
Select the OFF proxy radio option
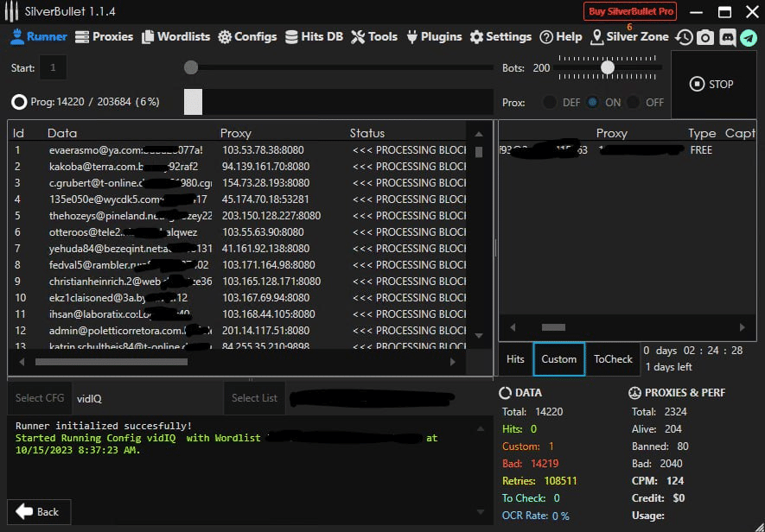pyautogui.click(x=634, y=103)
